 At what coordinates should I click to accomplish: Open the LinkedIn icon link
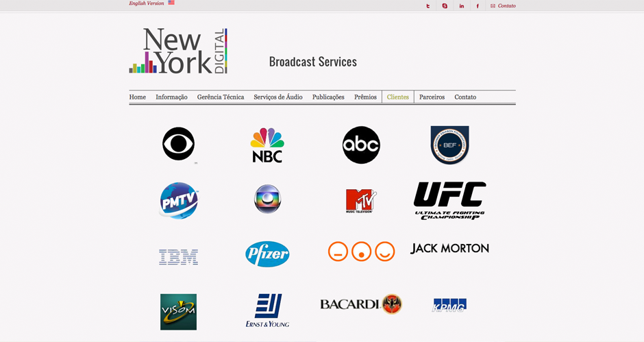tap(462, 5)
